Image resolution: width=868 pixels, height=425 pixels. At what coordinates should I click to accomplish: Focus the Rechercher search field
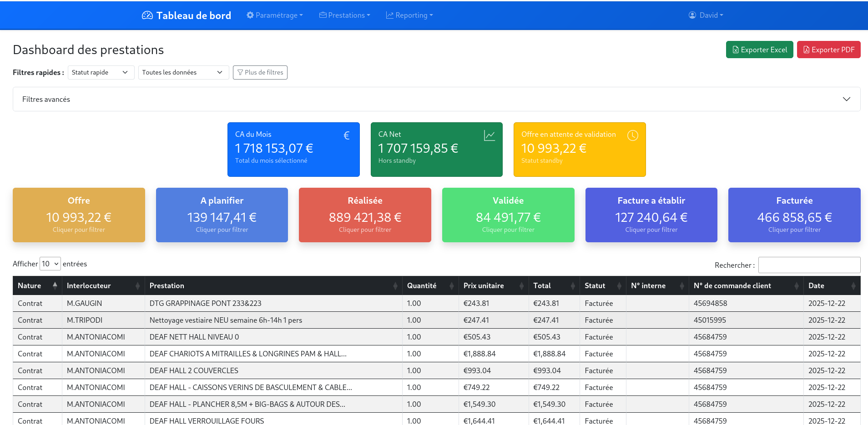click(809, 265)
